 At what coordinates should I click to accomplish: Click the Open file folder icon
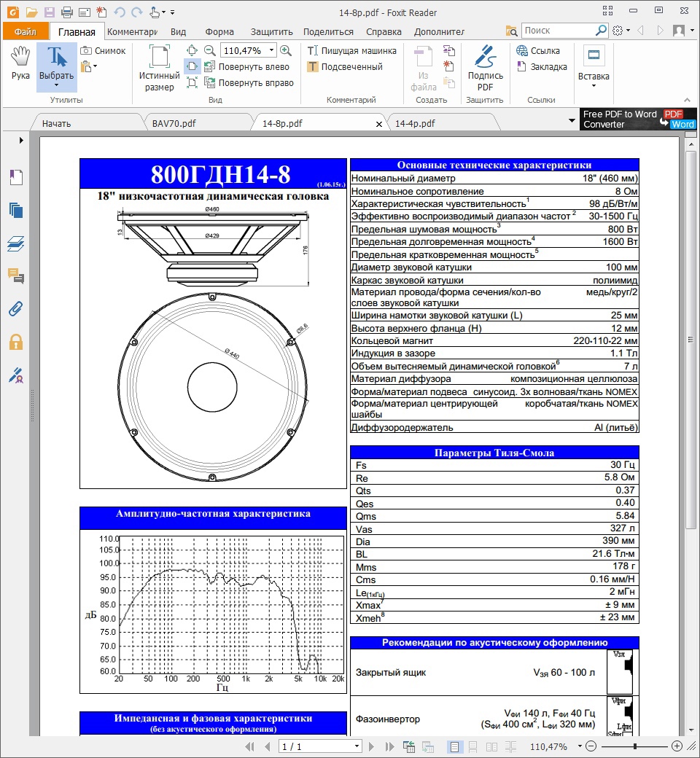pyautogui.click(x=31, y=12)
